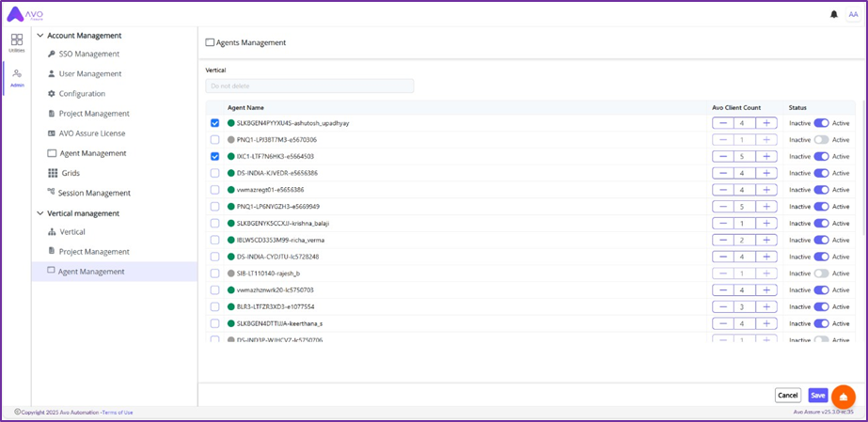Open the notifications bell icon
868x422 pixels.
[833, 14]
